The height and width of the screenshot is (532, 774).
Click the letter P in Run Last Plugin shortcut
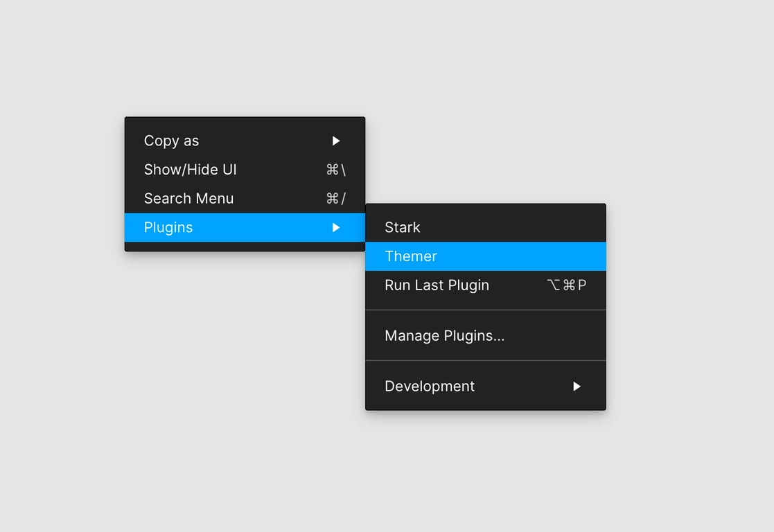(582, 285)
